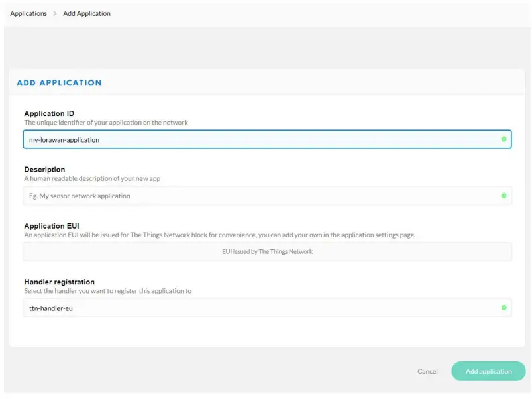Submit with the Add application button
This screenshot has height=399, width=532.
click(x=488, y=371)
